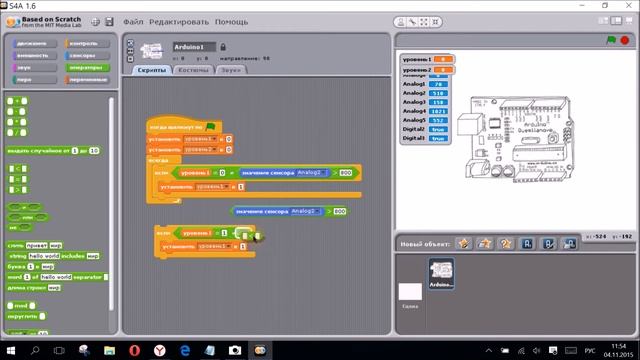
Task: Open the taskbar clock and date
Action: (x=619, y=350)
